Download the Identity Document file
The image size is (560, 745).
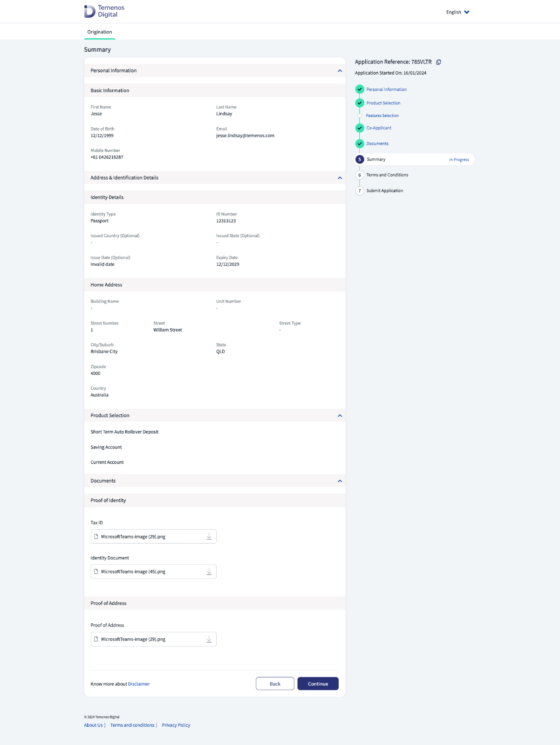209,572
